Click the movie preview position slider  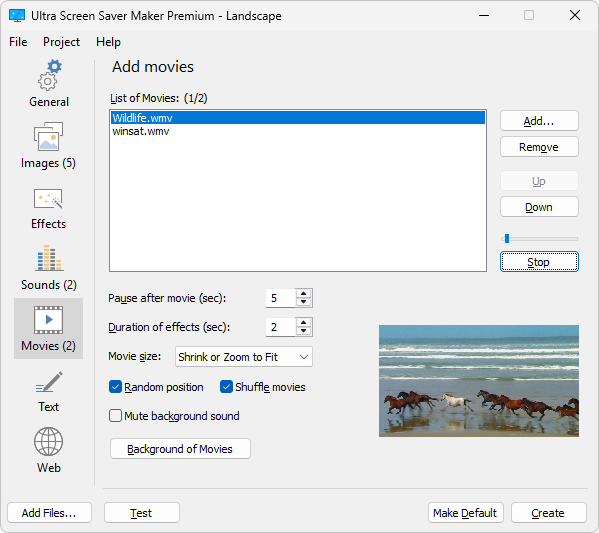(x=539, y=239)
